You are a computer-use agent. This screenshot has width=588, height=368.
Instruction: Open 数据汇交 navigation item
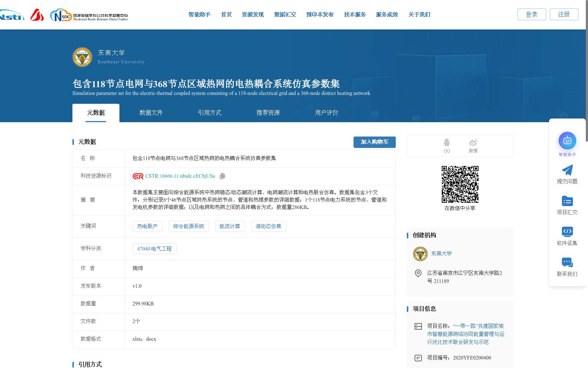285,15
